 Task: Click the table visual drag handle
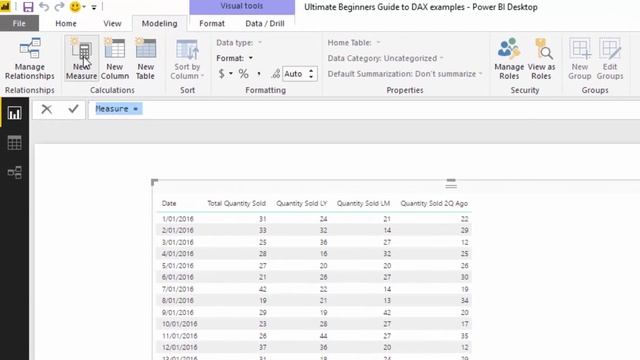click(x=451, y=184)
